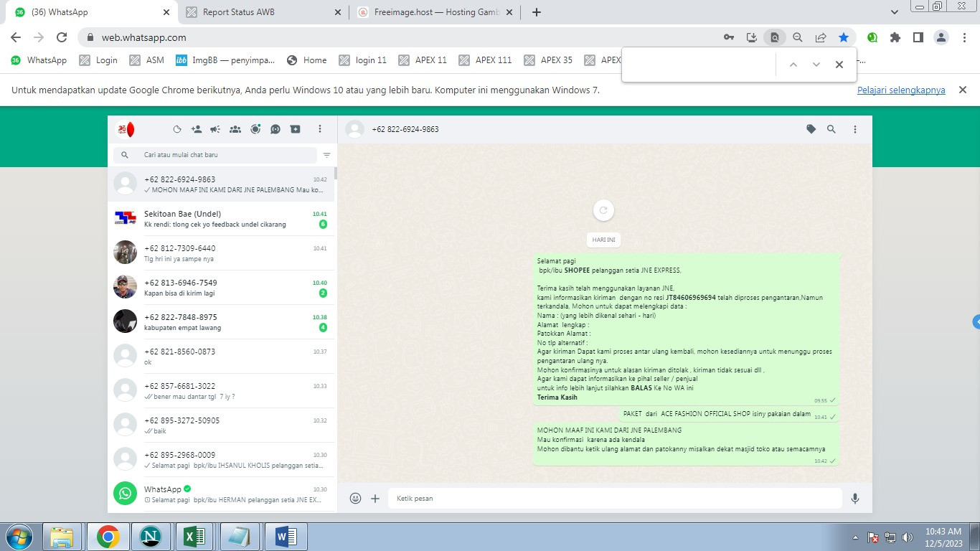Click the password key icon in address bar

pos(729,37)
